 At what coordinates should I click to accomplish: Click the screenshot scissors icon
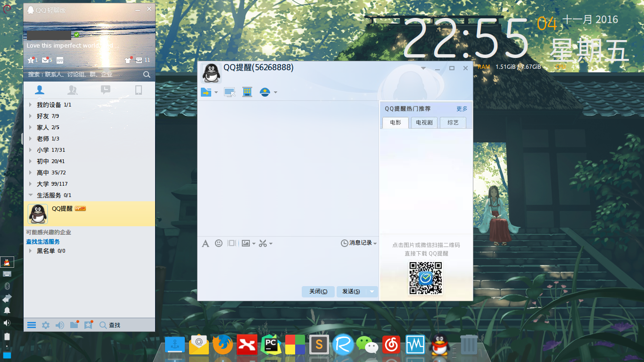(263, 243)
